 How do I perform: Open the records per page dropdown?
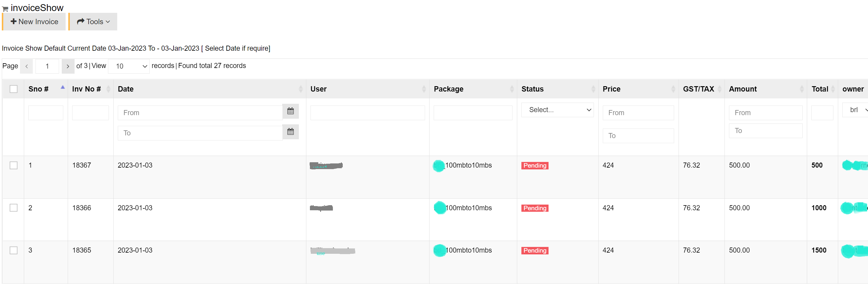click(129, 67)
